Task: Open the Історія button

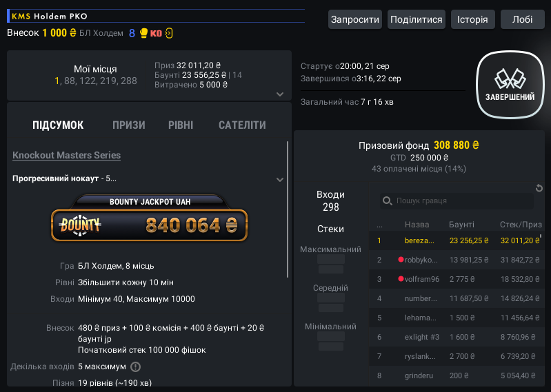Action: 472,19
